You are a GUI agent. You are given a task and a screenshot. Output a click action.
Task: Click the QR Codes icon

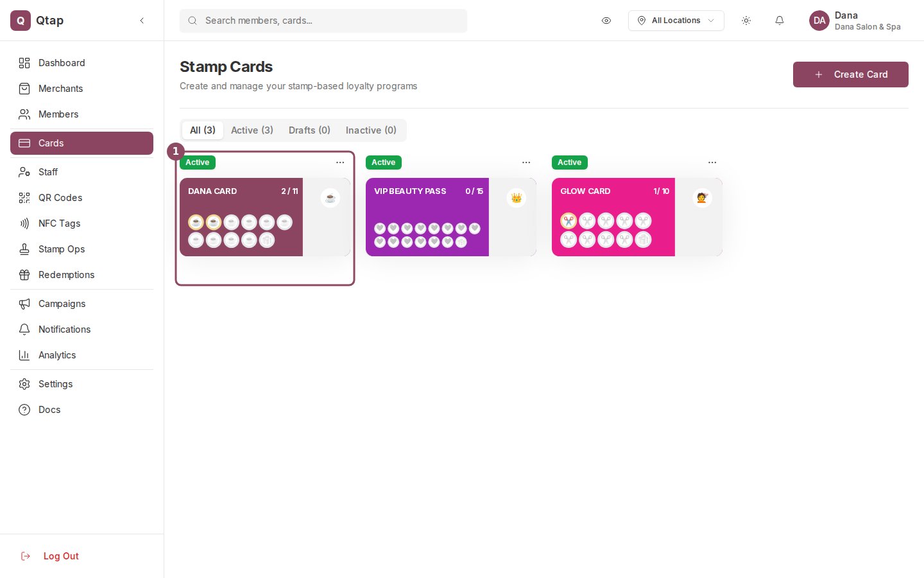24,198
